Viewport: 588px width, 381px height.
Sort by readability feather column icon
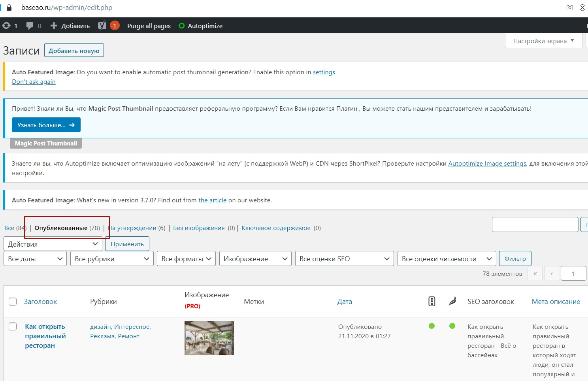tap(452, 302)
